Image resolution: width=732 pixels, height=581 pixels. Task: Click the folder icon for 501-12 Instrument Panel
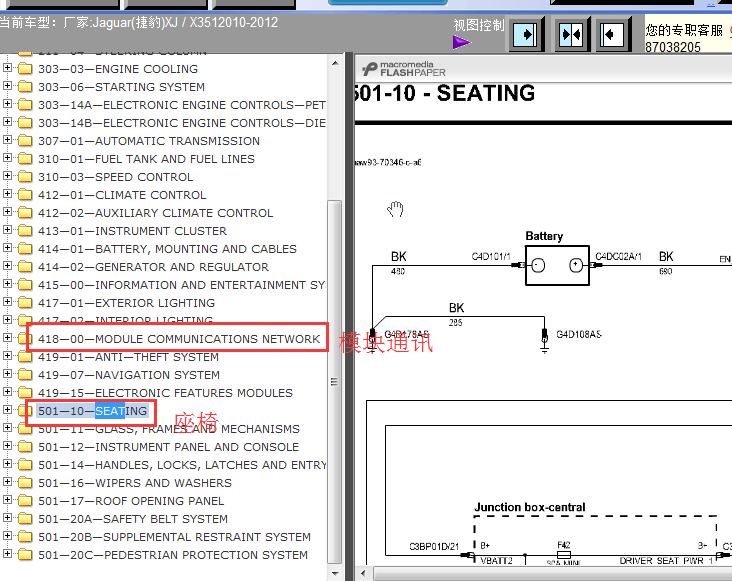click(x=25, y=447)
